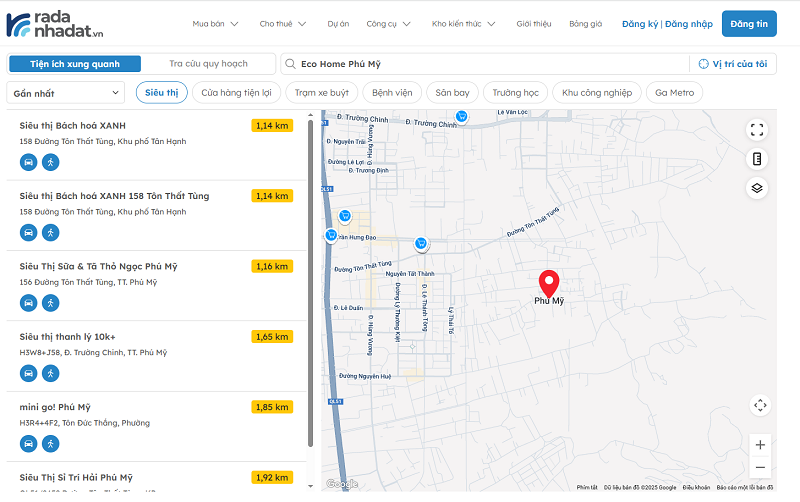Click scrollbar down arrow of results list
The image size is (800, 502).
310,486
